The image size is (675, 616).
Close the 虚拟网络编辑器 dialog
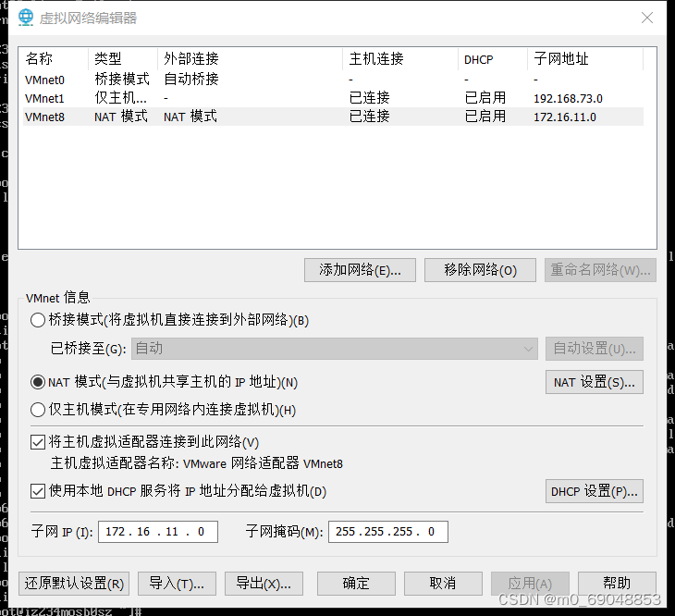pyautogui.click(x=646, y=18)
